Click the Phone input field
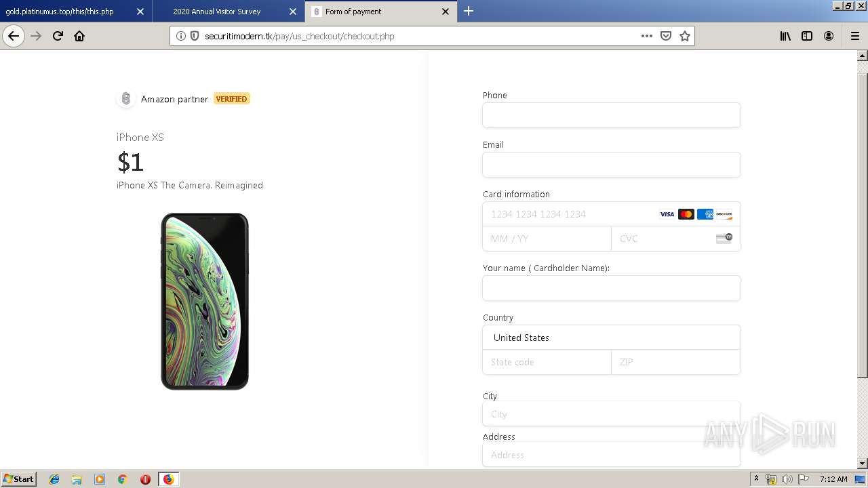Viewport: 868px width, 488px height. click(612, 115)
